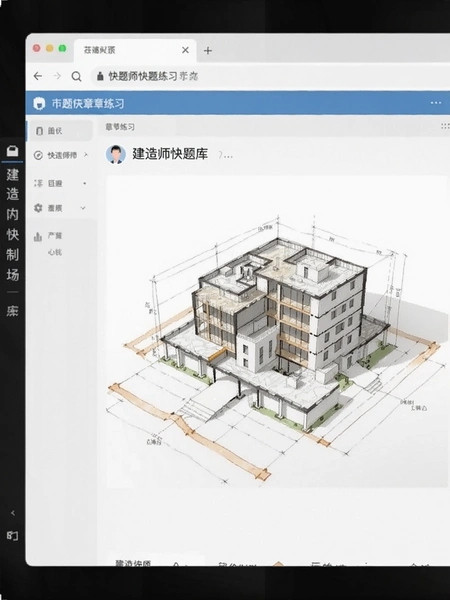Click the compass icon beside 快造师 item

38,155
